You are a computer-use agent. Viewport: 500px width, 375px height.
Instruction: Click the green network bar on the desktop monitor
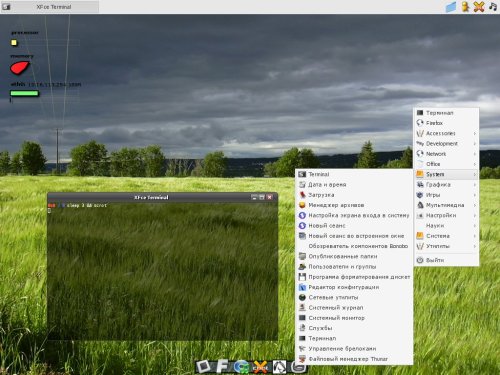tap(24, 93)
